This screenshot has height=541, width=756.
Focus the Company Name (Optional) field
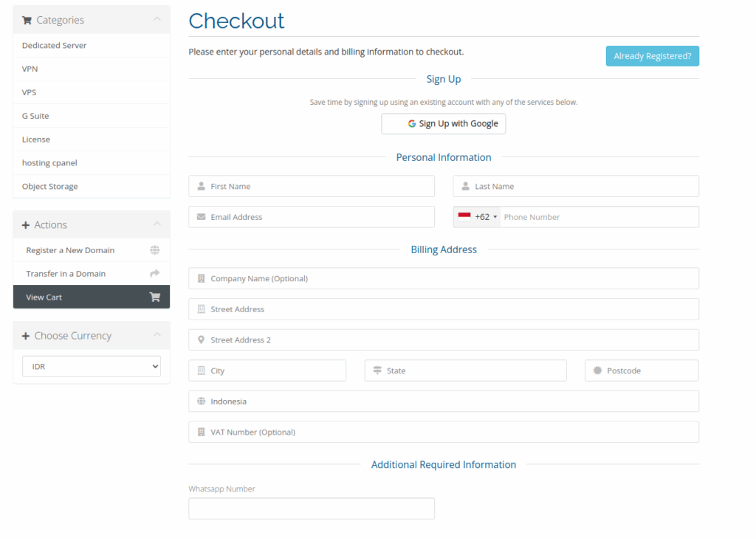click(x=444, y=278)
